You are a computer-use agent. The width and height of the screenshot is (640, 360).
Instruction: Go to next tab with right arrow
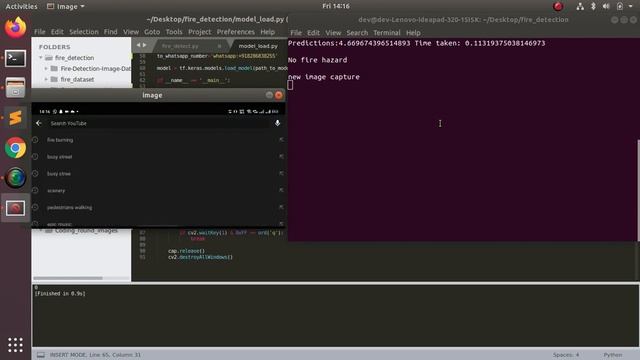(x=144, y=45)
